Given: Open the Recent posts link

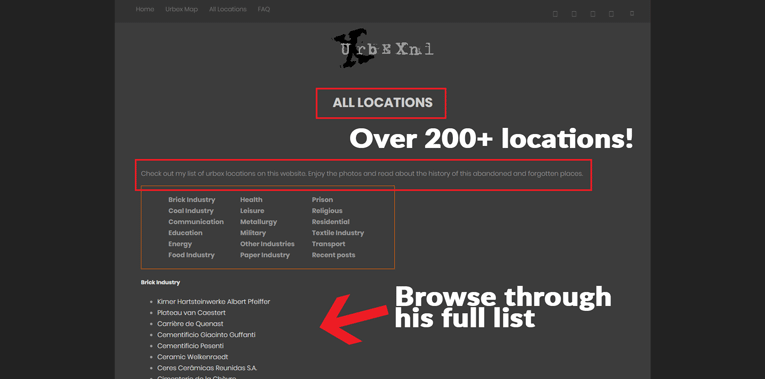Looking at the screenshot, I should (x=334, y=255).
